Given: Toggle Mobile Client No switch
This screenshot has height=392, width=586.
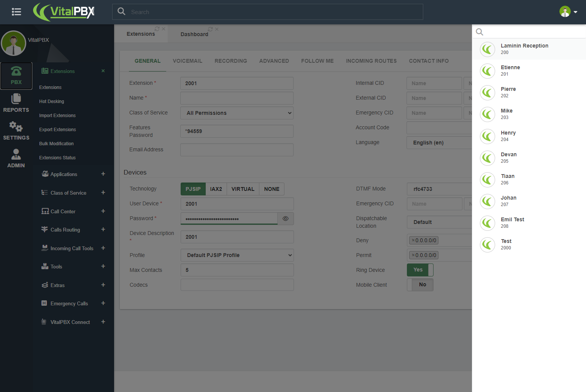Looking at the screenshot, I should click(x=420, y=285).
